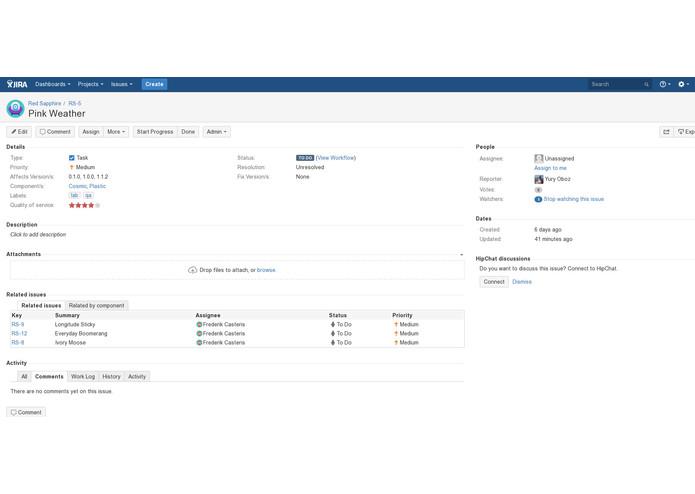This screenshot has height=494, width=695.
Task: Dismiss the HipChat discussions prompt
Action: [x=522, y=282]
